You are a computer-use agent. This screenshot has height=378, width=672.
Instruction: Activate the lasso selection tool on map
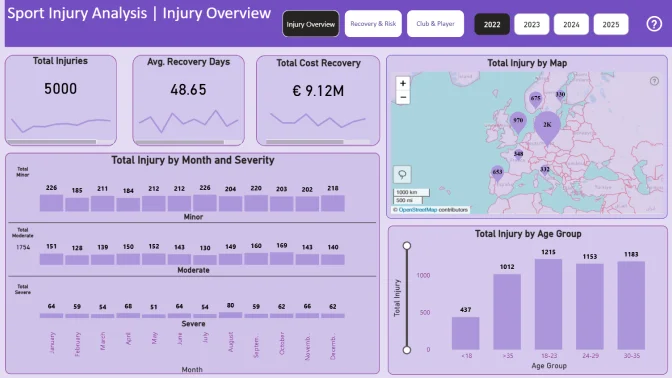pyautogui.click(x=402, y=174)
